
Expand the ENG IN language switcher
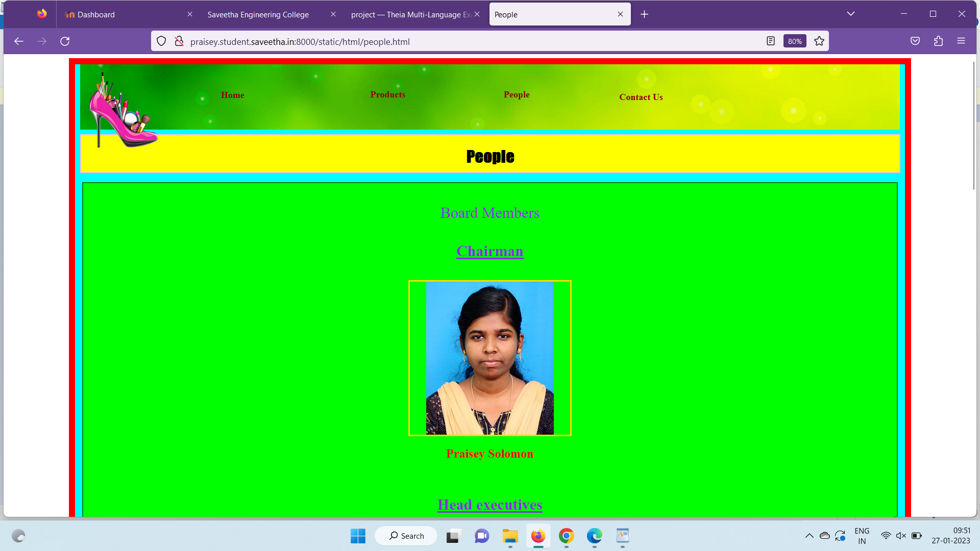point(862,536)
